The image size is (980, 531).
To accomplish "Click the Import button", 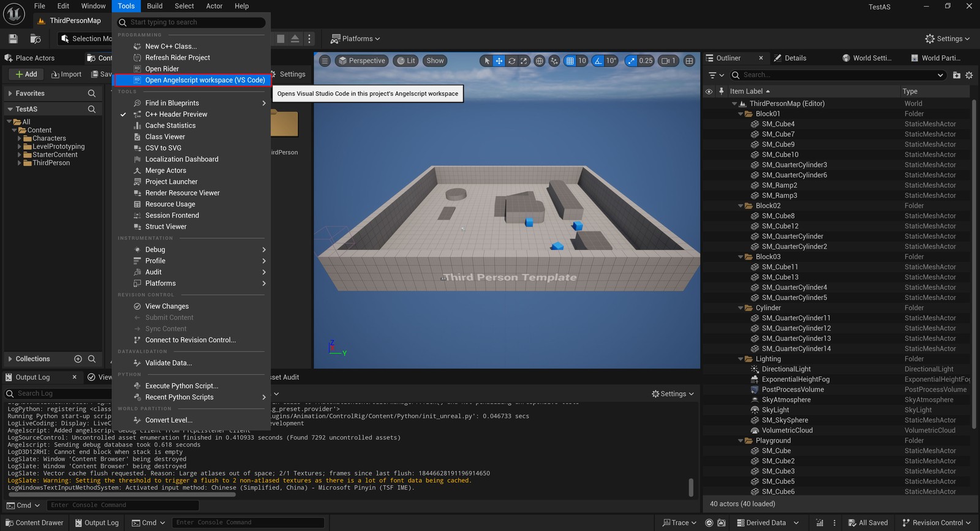I will (66, 74).
